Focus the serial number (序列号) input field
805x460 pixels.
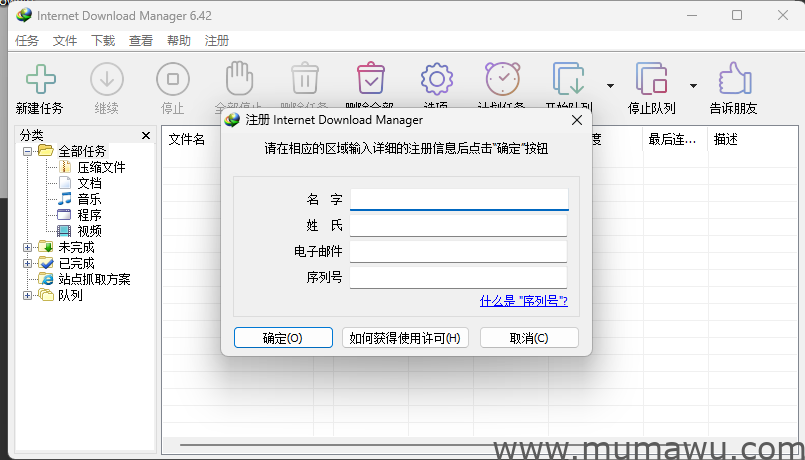pos(458,278)
